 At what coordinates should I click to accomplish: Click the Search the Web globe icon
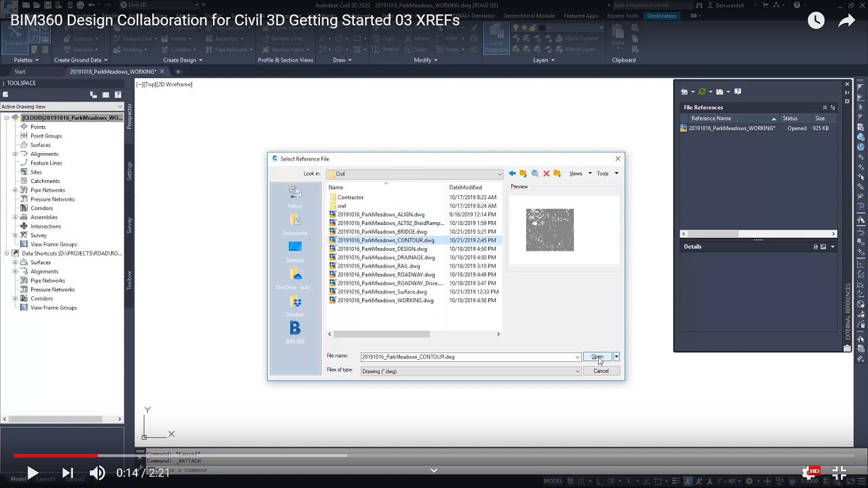535,174
